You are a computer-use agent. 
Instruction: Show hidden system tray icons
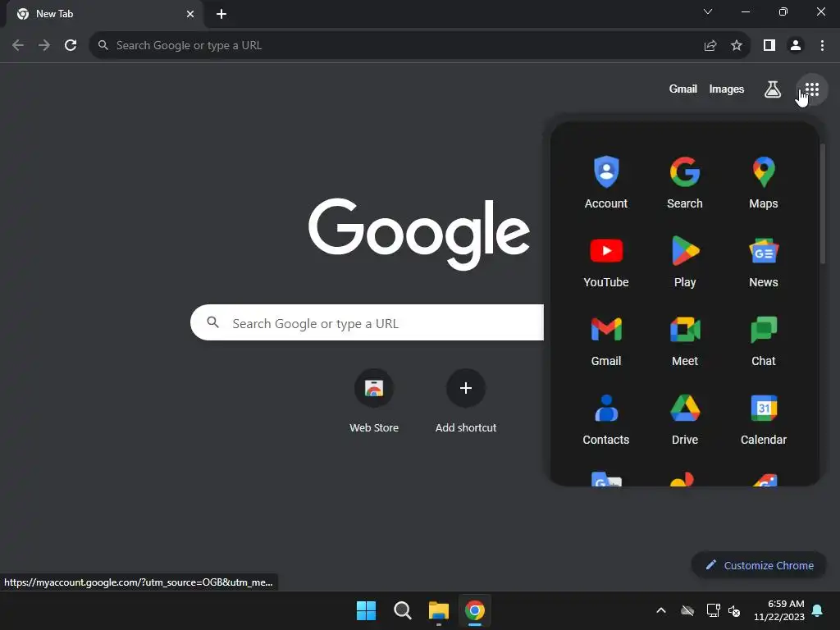[x=661, y=610]
